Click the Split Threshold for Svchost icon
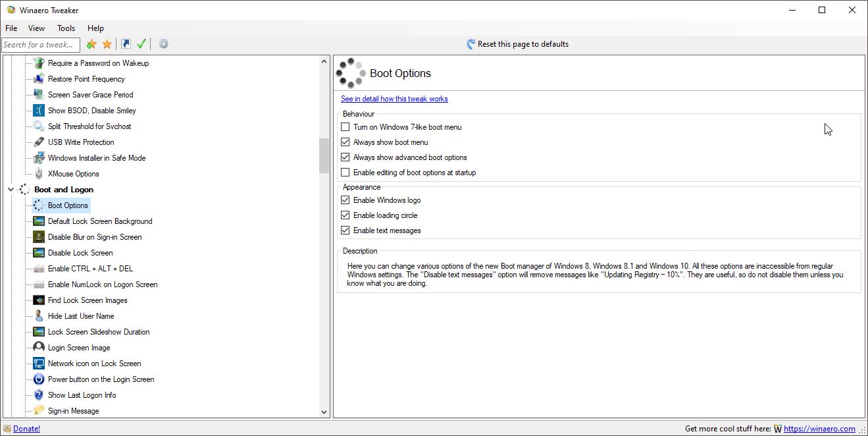Viewport: 868px width, 436px height. (x=39, y=126)
